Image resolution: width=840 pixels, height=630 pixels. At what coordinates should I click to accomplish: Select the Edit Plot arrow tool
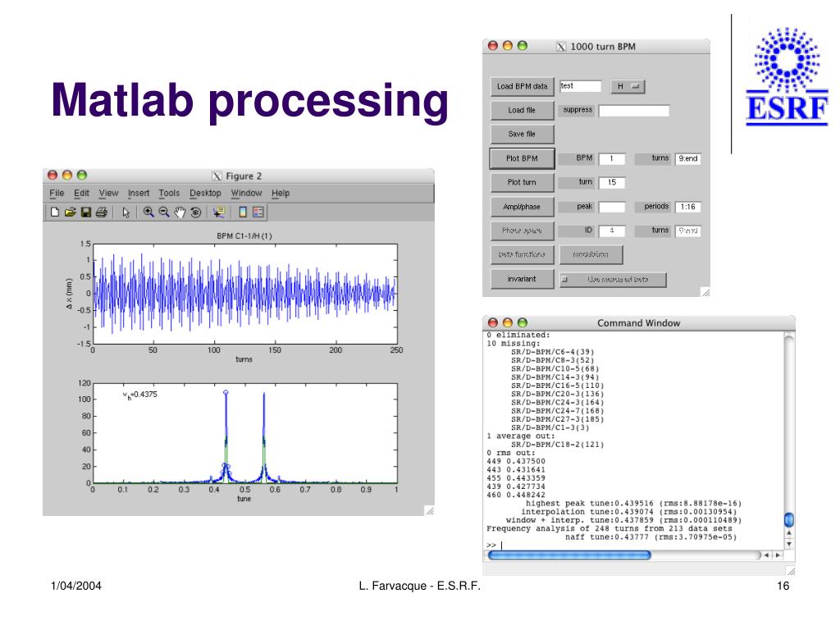click(x=126, y=212)
